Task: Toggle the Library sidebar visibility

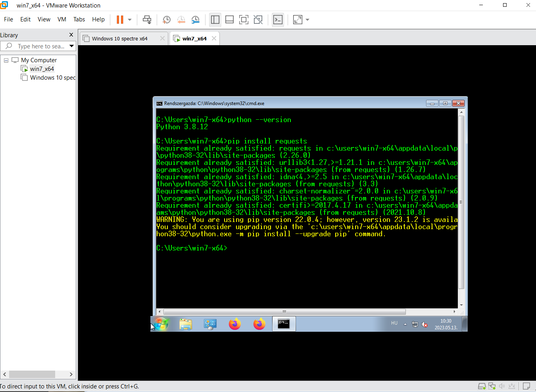Action: [215, 19]
